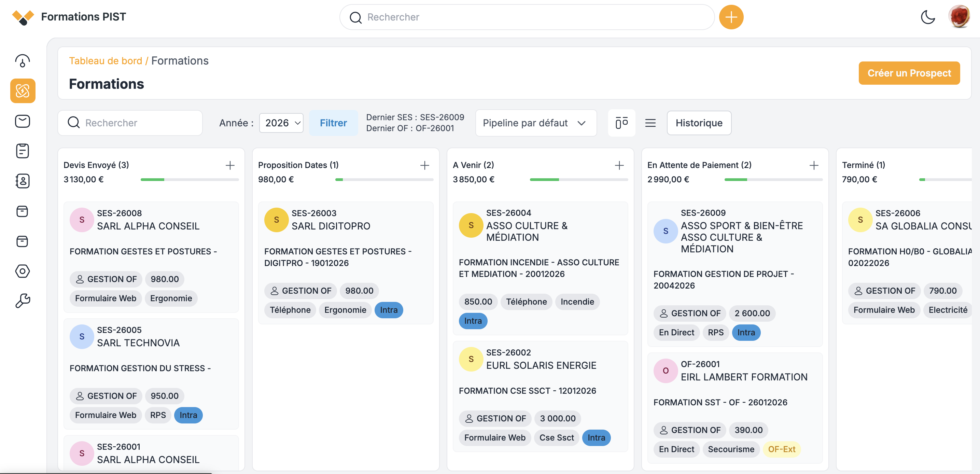Image resolution: width=980 pixels, height=474 pixels.
Task: Toggle dark mode with the moon icon
Action: pos(927,17)
